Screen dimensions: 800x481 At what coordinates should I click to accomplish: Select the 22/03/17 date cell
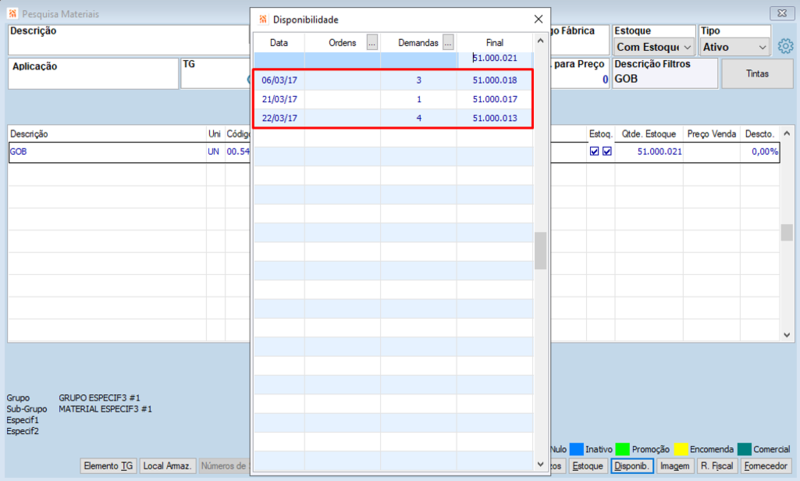pyautogui.click(x=280, y=118)
